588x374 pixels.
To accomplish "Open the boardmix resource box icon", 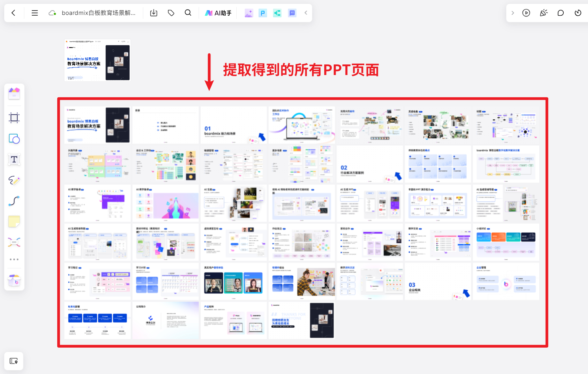I will point(14,280).
